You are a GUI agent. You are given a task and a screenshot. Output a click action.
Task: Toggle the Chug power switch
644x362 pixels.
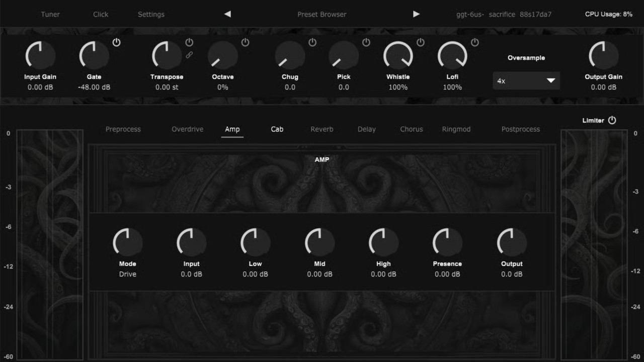[x=312, y=43]
